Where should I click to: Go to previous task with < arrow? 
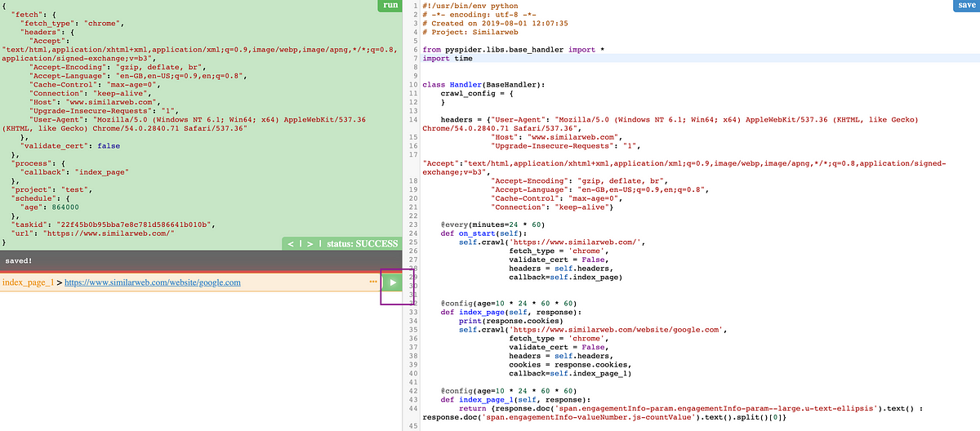coord(289,243)
